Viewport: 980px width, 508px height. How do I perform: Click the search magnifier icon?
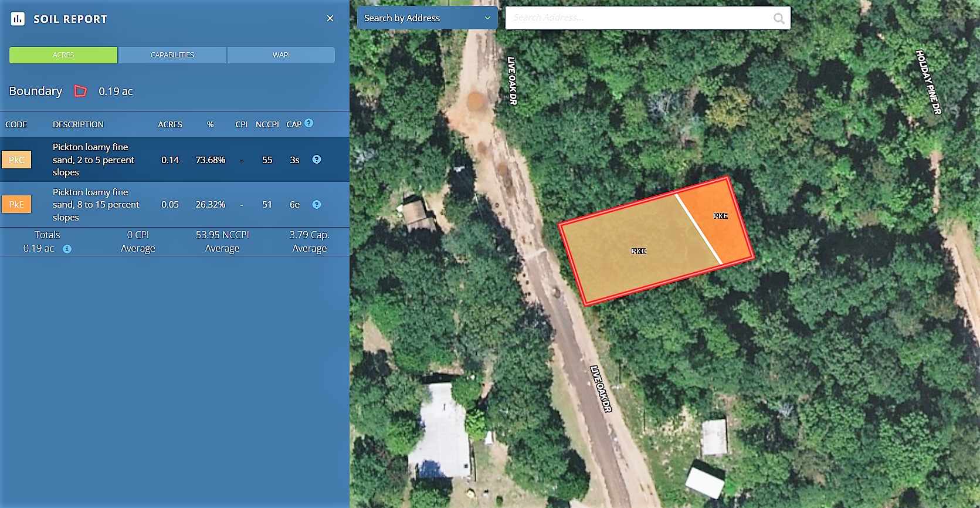[x=779, y=18]
